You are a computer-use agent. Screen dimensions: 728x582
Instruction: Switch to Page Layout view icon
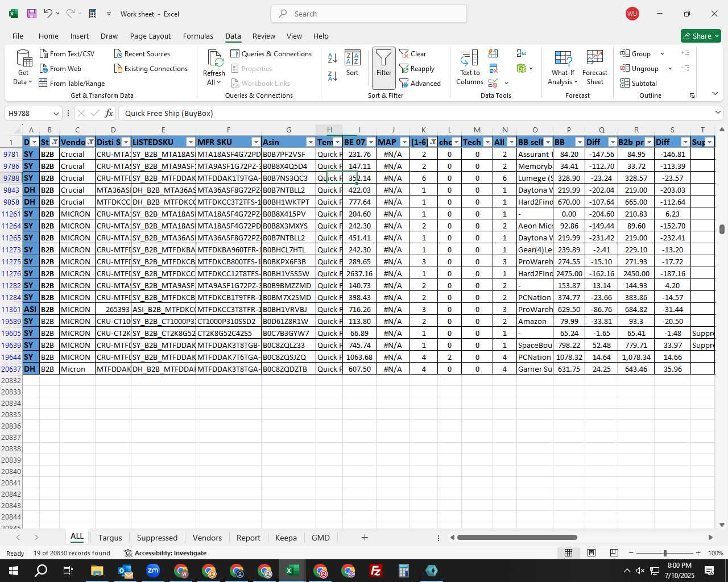(591, 553)
